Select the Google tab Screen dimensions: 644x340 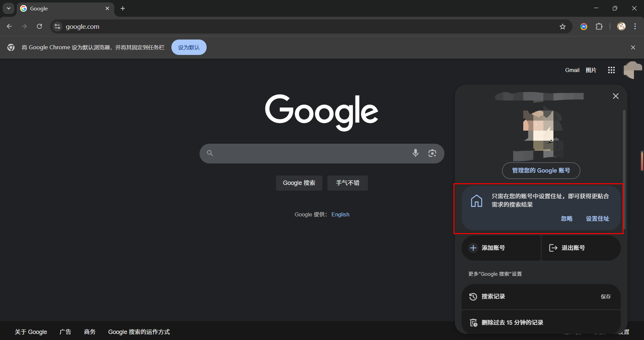pyautogui.click(x=65, y=8)
